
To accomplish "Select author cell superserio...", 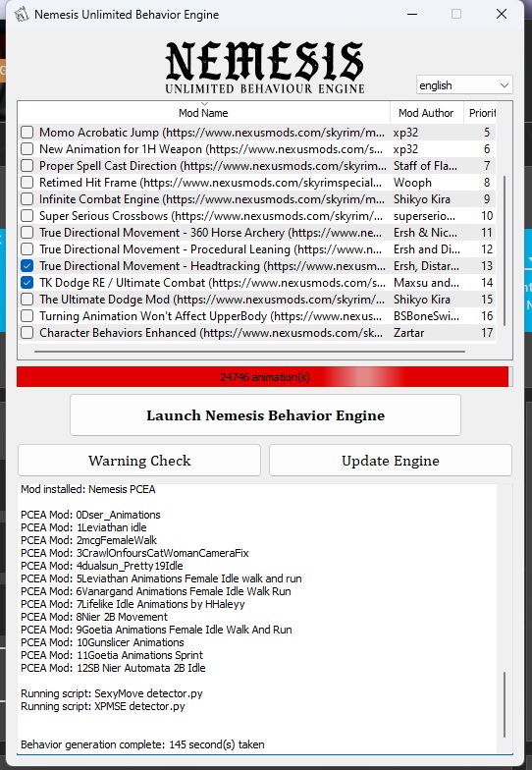I will pyautogui.click(x=424, y=216).
